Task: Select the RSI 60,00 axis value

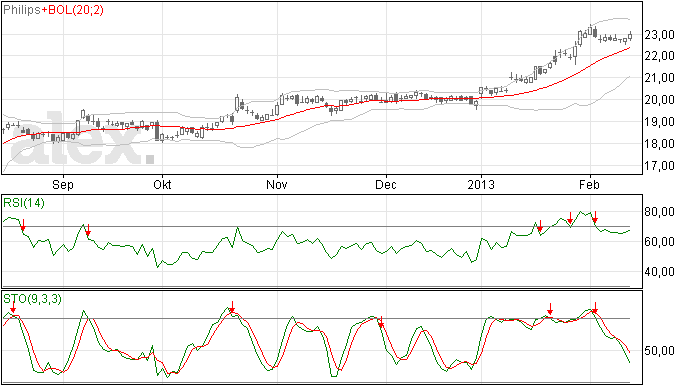Action: (x=659, y=242)
